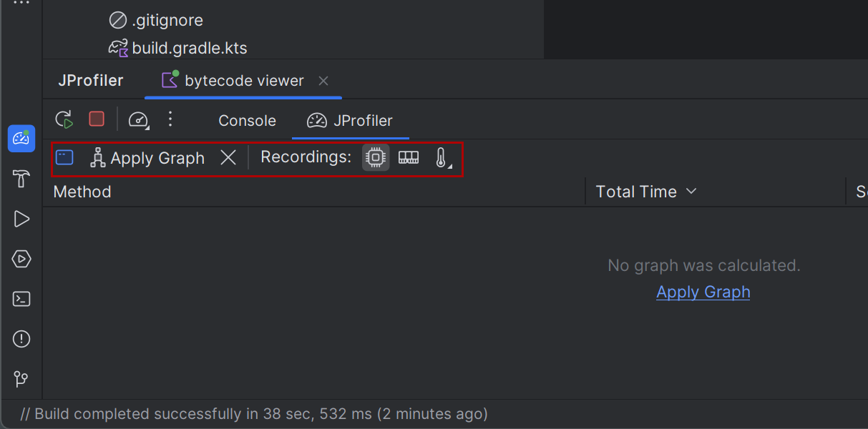
Task: Close the bytecode viewer tab
Action: 323,81
